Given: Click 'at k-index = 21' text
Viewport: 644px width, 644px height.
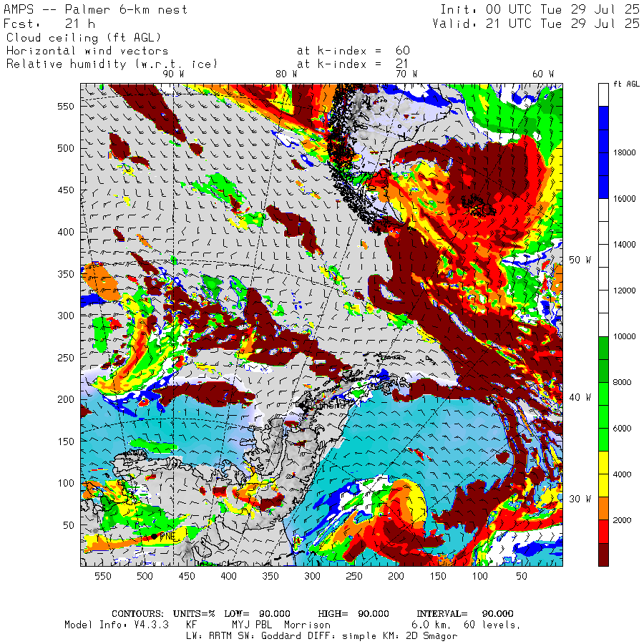Looking at the screenshot, I should [352, 64].
